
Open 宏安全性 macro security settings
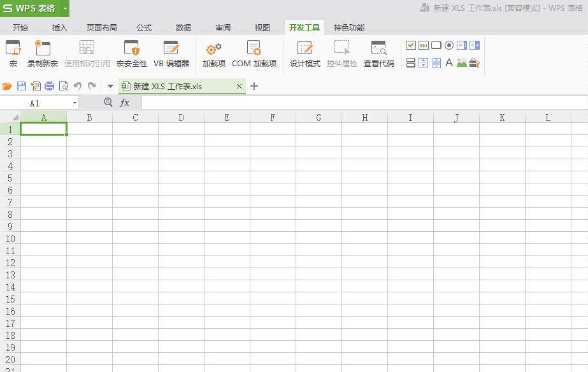[132, 54]
